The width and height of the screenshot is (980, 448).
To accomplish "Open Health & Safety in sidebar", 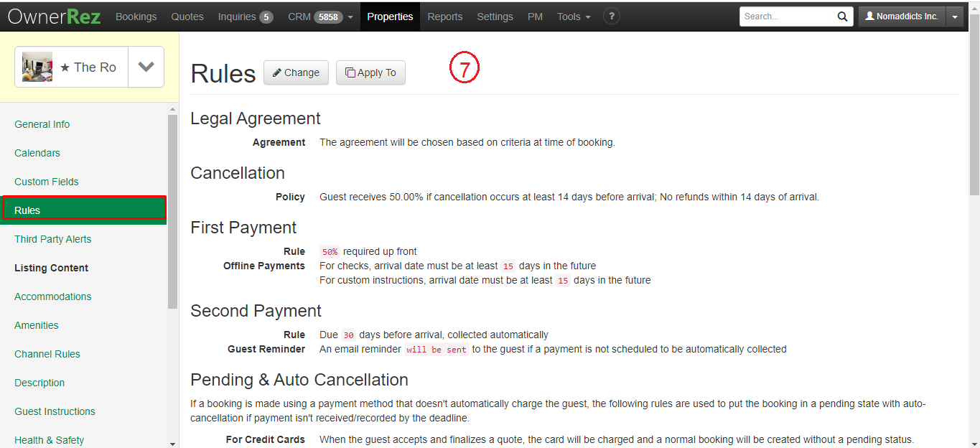I will tap(50, 440).
